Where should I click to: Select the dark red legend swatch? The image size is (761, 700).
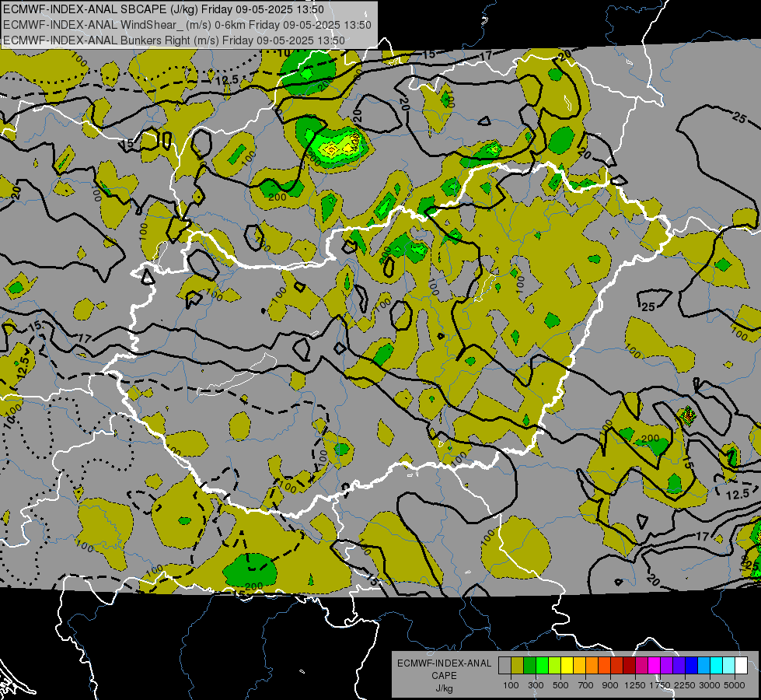tap(630, 666)
